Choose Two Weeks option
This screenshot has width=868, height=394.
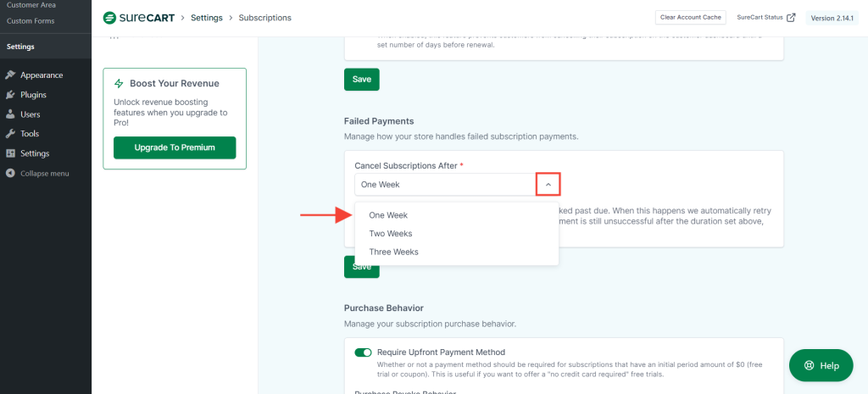(390, 233)
